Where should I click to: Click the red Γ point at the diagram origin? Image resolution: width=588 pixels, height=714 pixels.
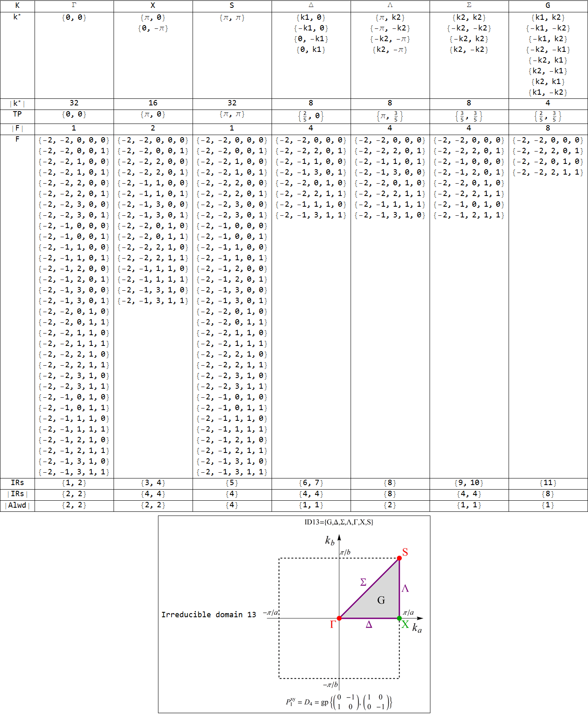click(339, 618)
